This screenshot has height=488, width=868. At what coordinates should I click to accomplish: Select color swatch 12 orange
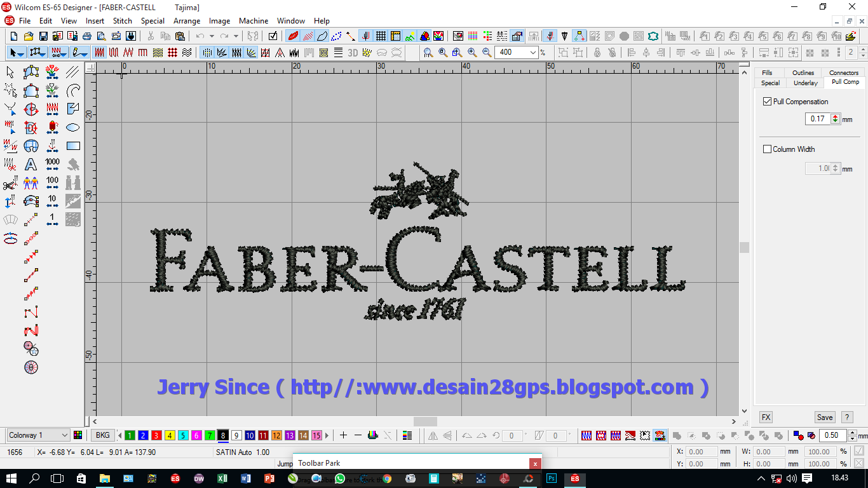(x=276, y=435)
